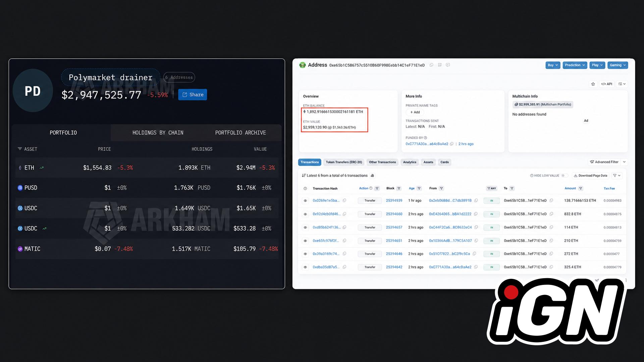Expand the Prediction dropdown
Viewport: 644px width, 362px height.
[x=575, y=65]
